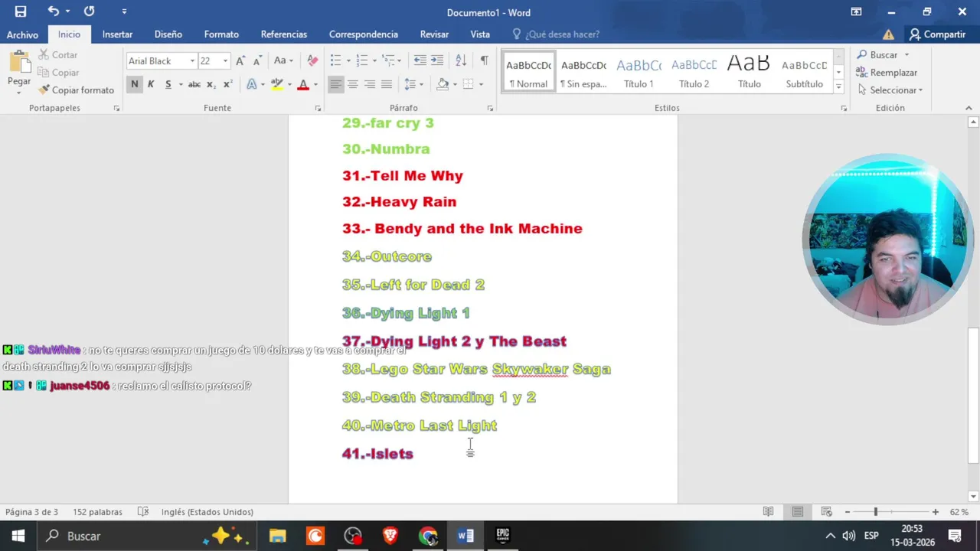Image resolution: width=980 pixels, height=551 pixels.
Task: Open text effects and typography
Action: coord(252,84)
